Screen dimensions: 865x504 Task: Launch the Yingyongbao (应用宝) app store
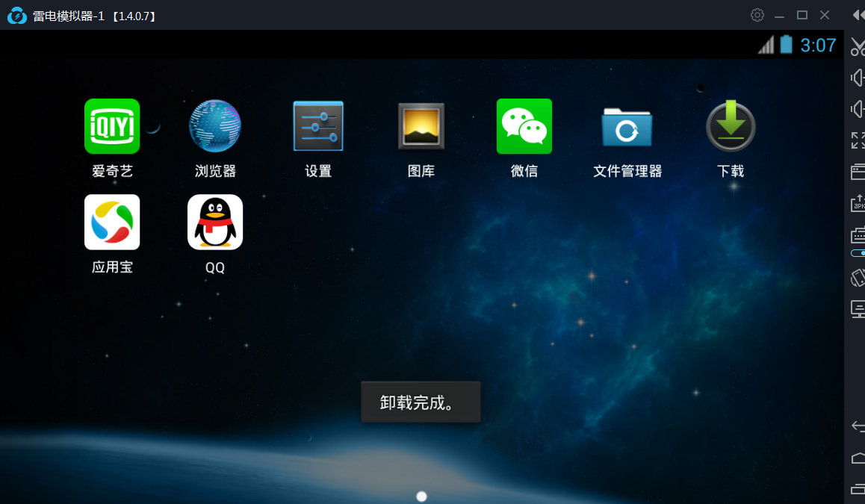112,222
